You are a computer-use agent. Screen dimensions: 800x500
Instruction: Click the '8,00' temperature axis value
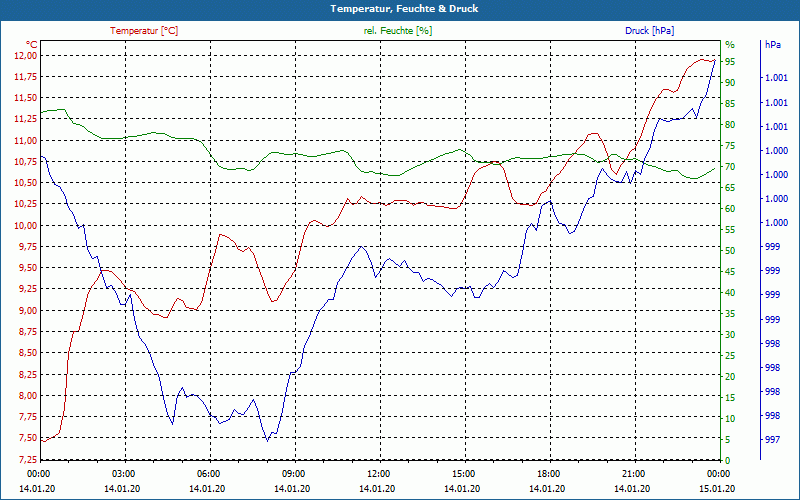coord(29,395)
